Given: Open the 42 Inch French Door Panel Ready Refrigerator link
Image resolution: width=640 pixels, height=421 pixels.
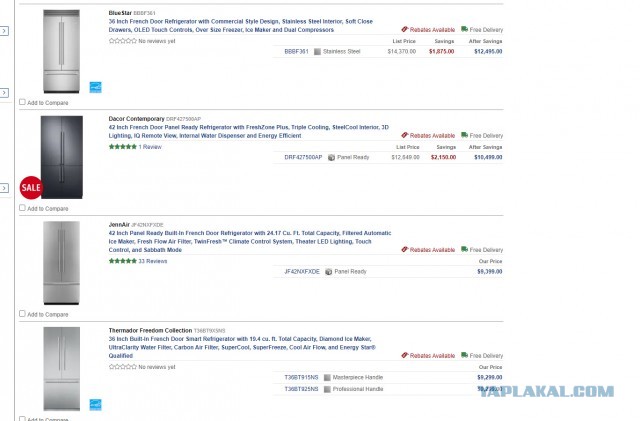Looking at the screenshot, I should click(249, 131).
